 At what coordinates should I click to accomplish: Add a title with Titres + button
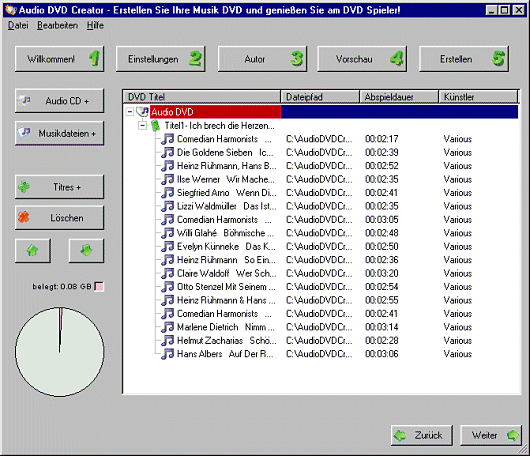click(x=59, y=187)
